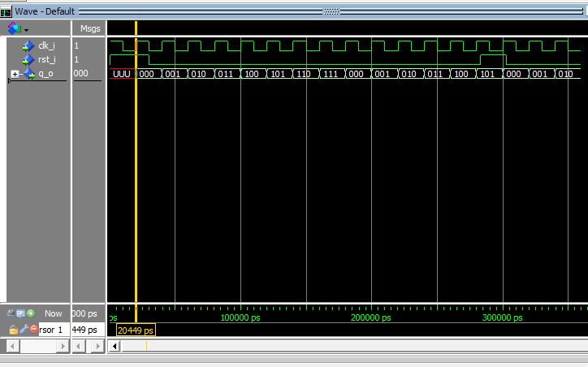The width and height of the screenshot is (588, 367).
Task: Click the waveform horizontal scrollbar track
Action: point(354,346)
